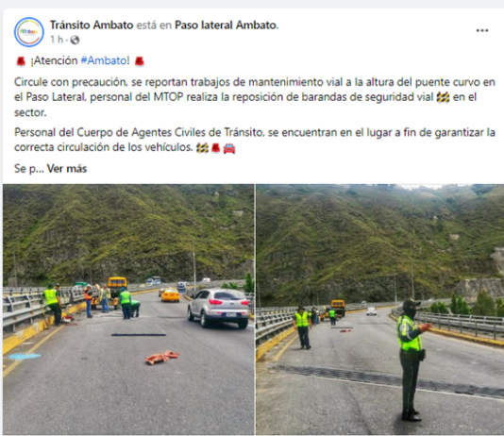Click the construction barrier emoji after seguridad vial
504x436 pixels.
443,97
